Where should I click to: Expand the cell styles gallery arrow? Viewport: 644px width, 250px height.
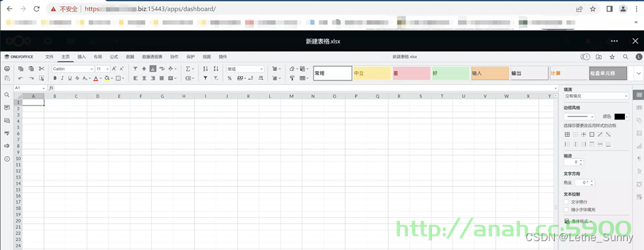[639, 74]
